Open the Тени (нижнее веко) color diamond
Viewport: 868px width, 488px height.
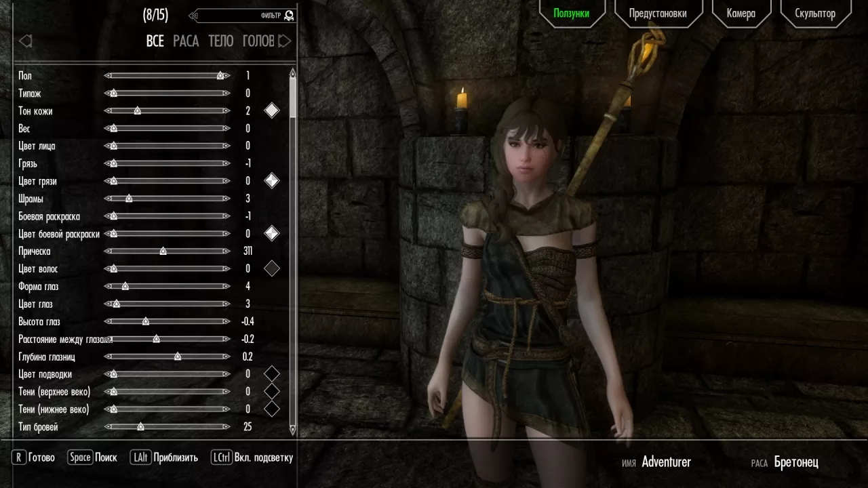[x=271, y=409]
